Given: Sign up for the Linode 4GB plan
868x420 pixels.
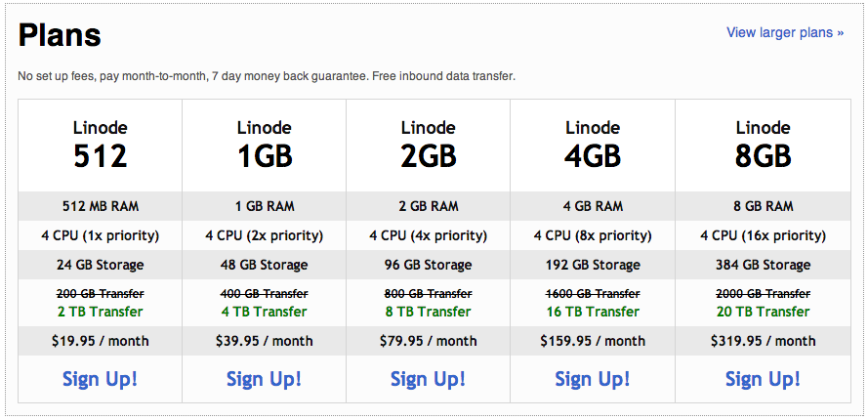Looking at the screenshot, I should [592, 379].
